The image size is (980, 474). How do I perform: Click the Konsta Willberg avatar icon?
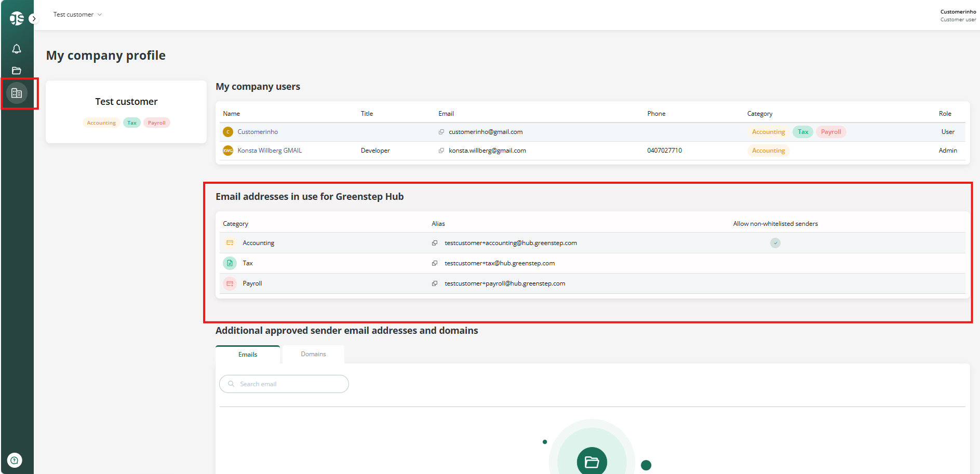coord(228,151)
